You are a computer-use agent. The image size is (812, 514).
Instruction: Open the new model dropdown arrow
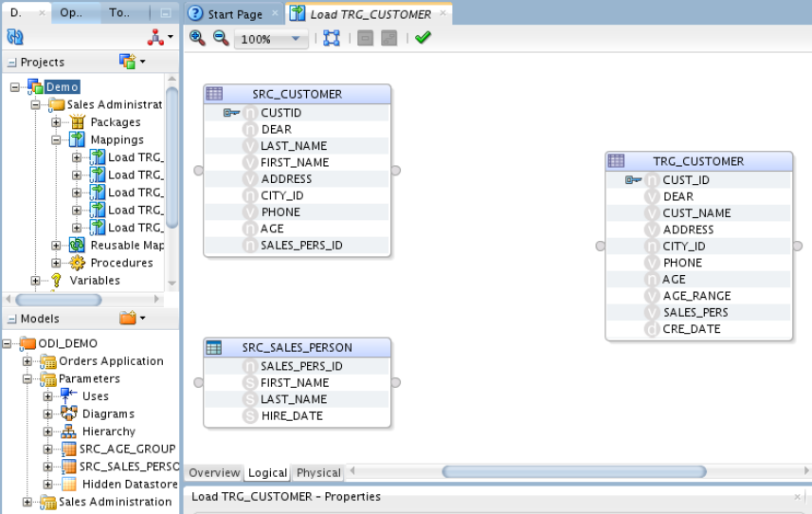point(143,318)
